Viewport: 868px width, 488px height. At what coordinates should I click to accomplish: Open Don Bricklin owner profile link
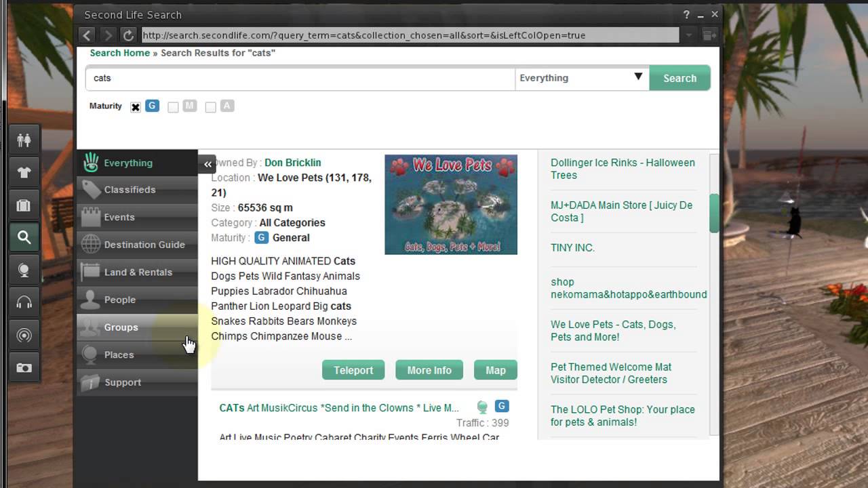coord(293,163)
